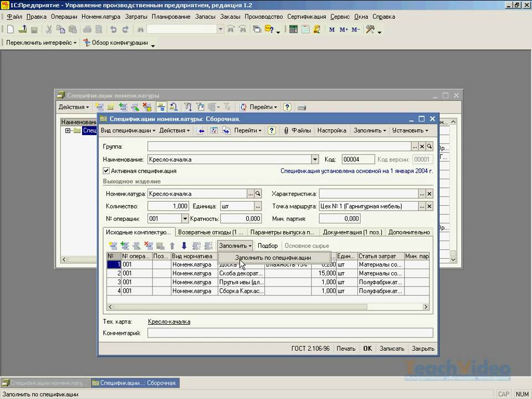Open Перейти dropdown in Сборочная window
The width and height of the screenshot is (532, 399).
coord(248,130)
